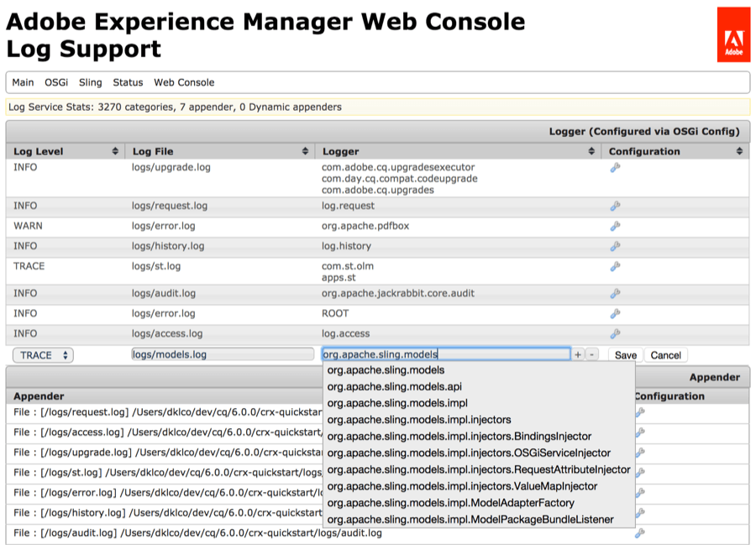
Task: Open the Sling menu
Action: point(90,82)
